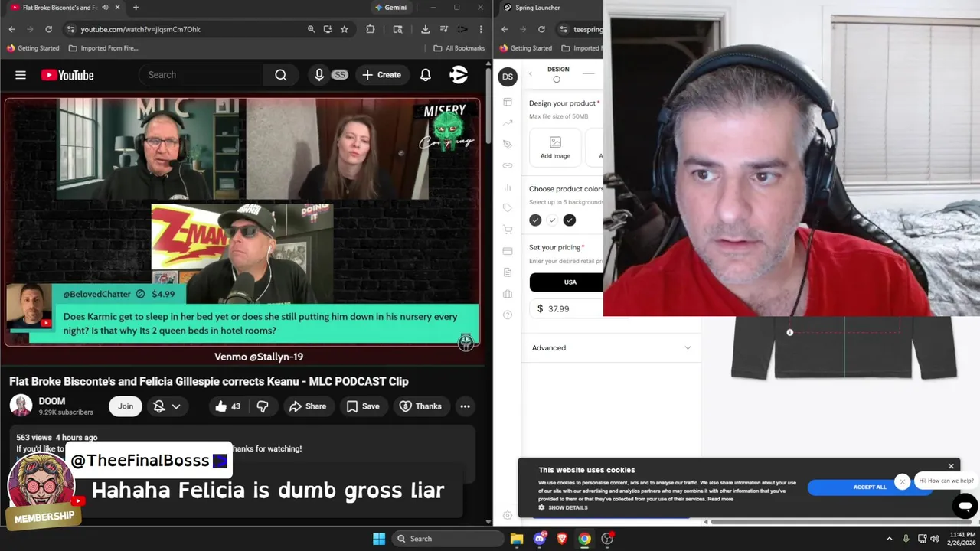The image size is (980, 551).
Task: Expand the Advanced section
Action: click(x=611, y=348)
